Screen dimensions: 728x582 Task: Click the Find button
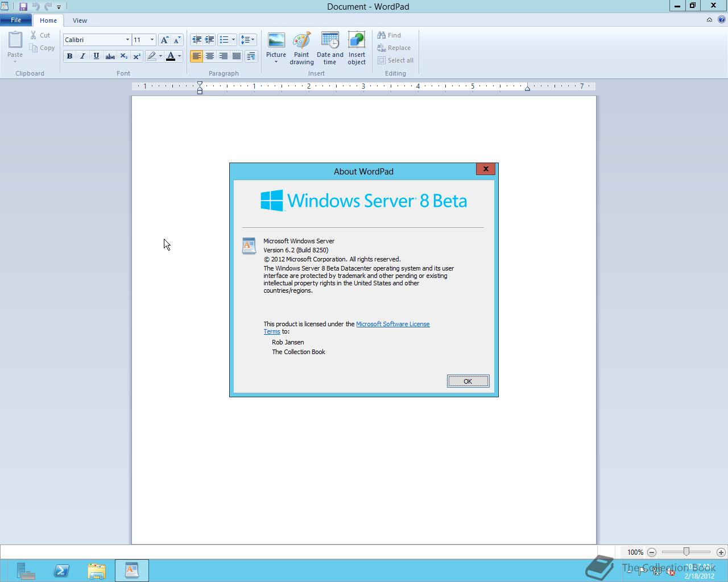click(x=390, y=35)
